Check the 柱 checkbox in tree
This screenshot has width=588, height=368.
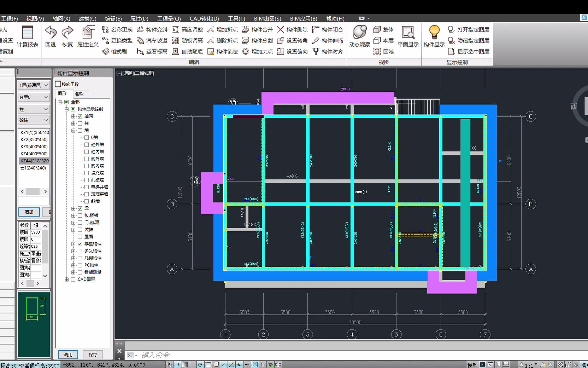(80, 123)
